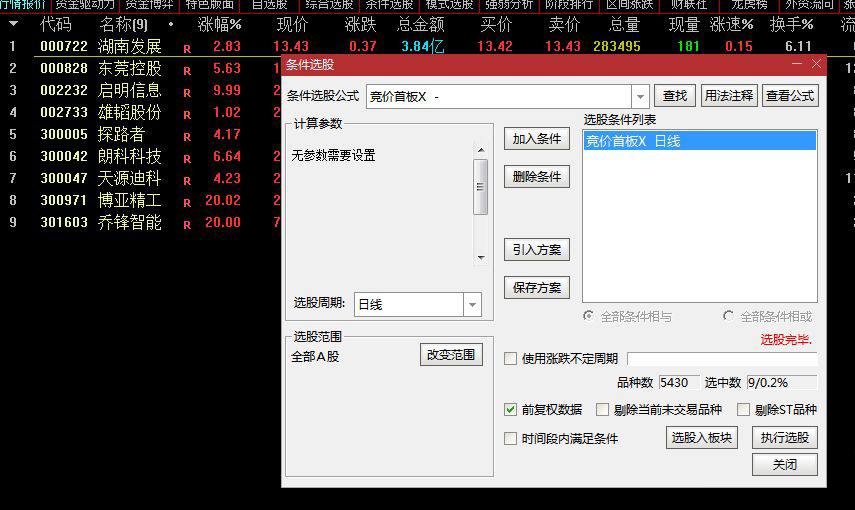This screenshot has height=510, width=855.
Task: Minimize the 条件选股 dialog
Action: coord(797,64)
